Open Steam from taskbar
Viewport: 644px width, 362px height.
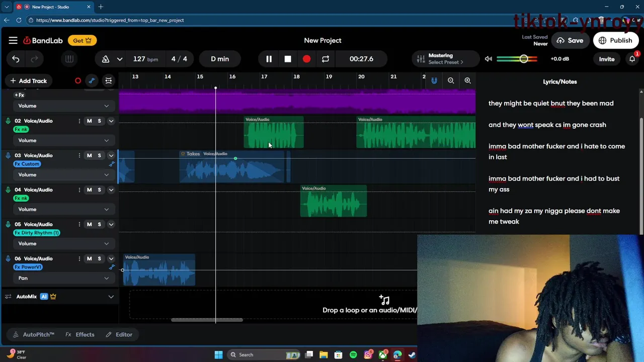pos(412,354)
